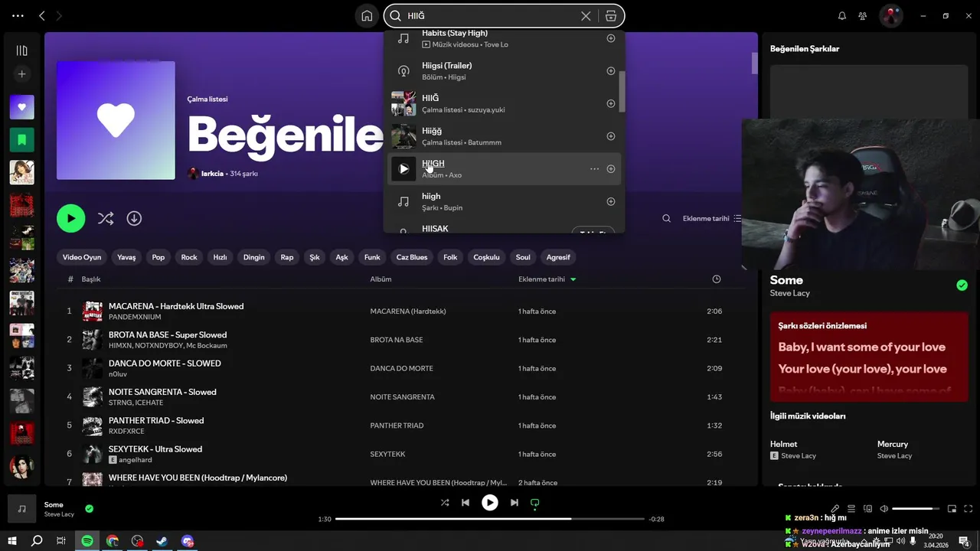Filter by Rock tag

tap(189, 257)
